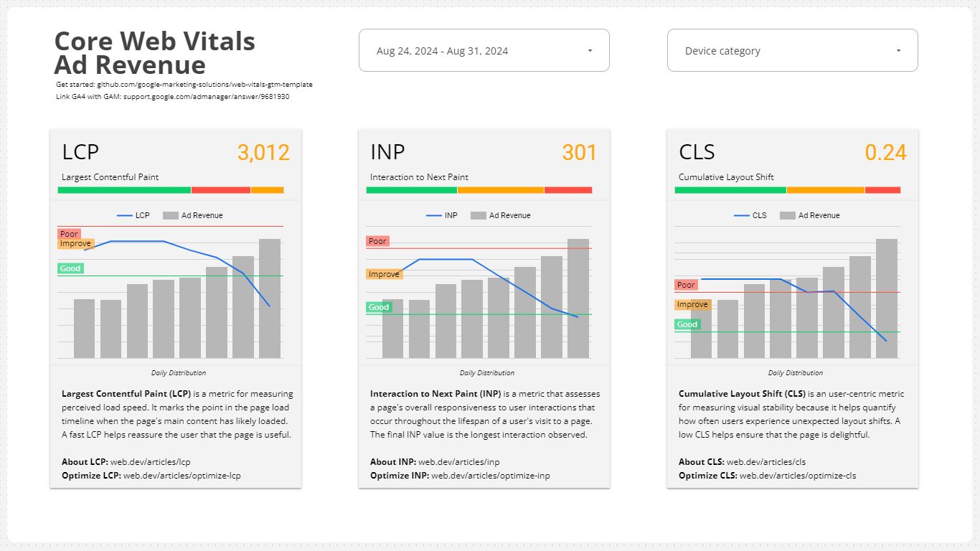Open the date range selector dropdown
This screenshot has width=980, height=551.
click(484, 50)
